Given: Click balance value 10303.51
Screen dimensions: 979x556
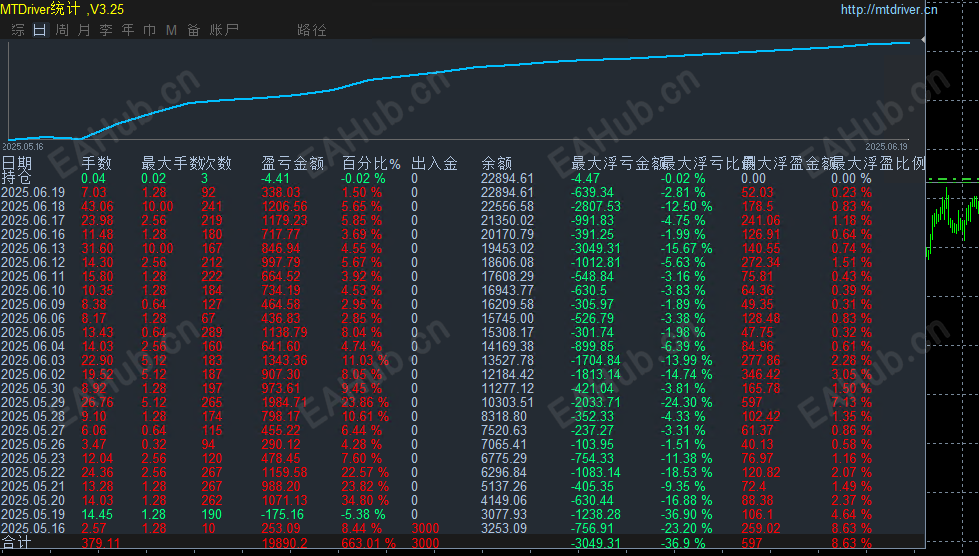Looking at the screenshot, I should [508, 402].
